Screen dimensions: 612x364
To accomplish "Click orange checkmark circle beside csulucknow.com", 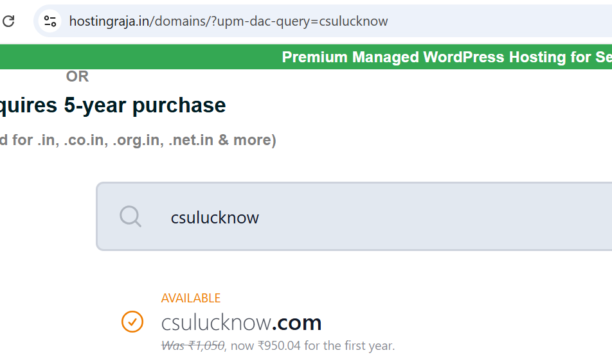I will click(132, 321).
